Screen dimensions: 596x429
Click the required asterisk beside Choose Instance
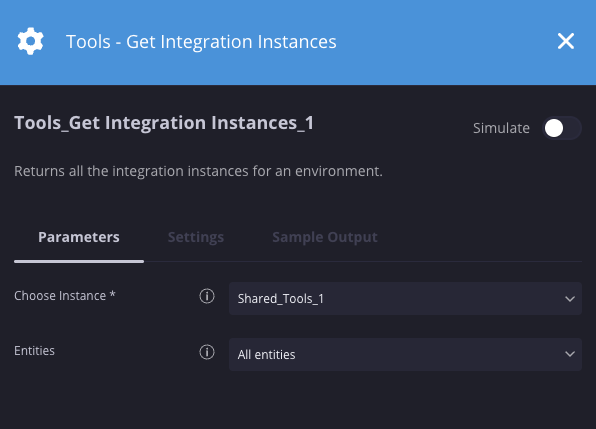point(113,294)
